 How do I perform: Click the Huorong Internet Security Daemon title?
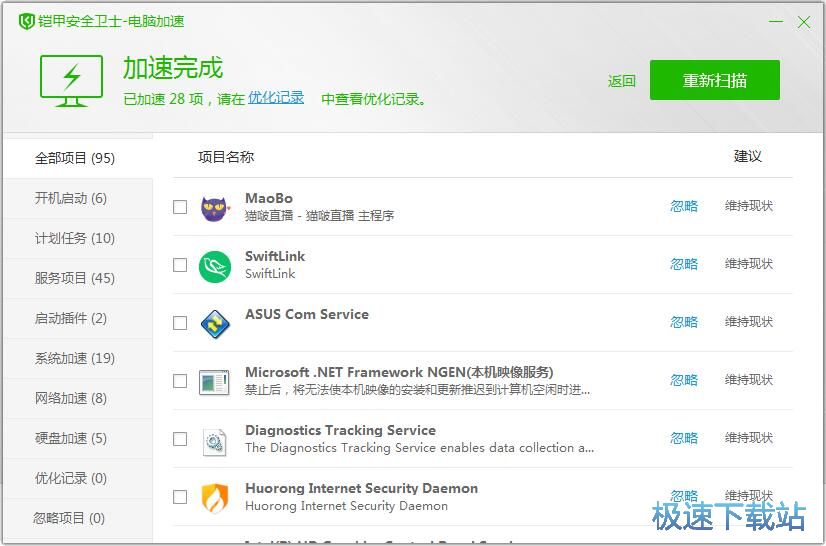tap(361, 488)
